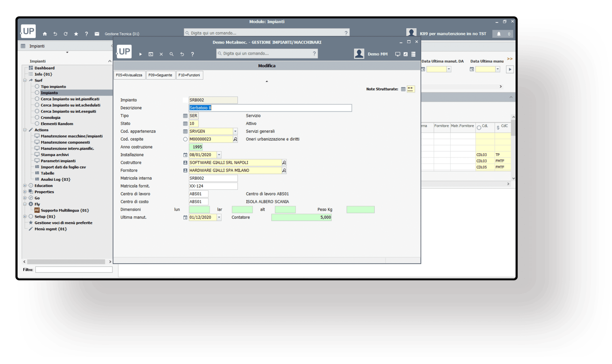Click the home icon in main toolbar
612x364 pixels.
(x=45, y=34)
